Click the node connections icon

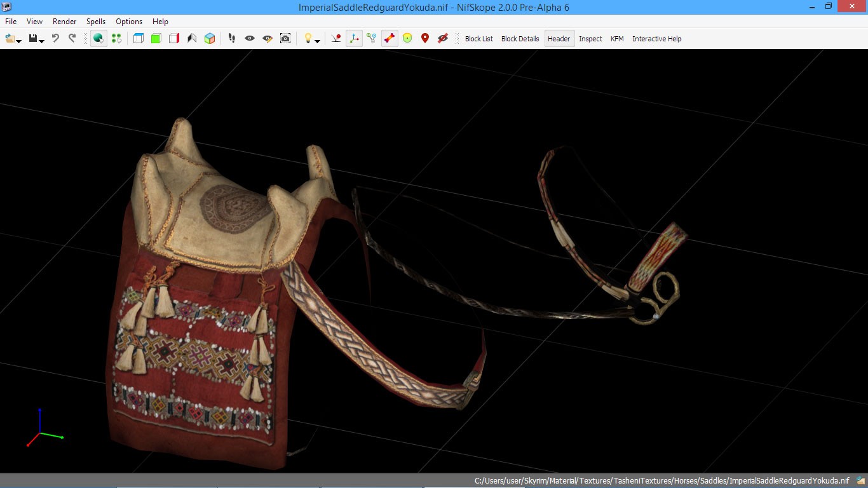coord(372,39)
